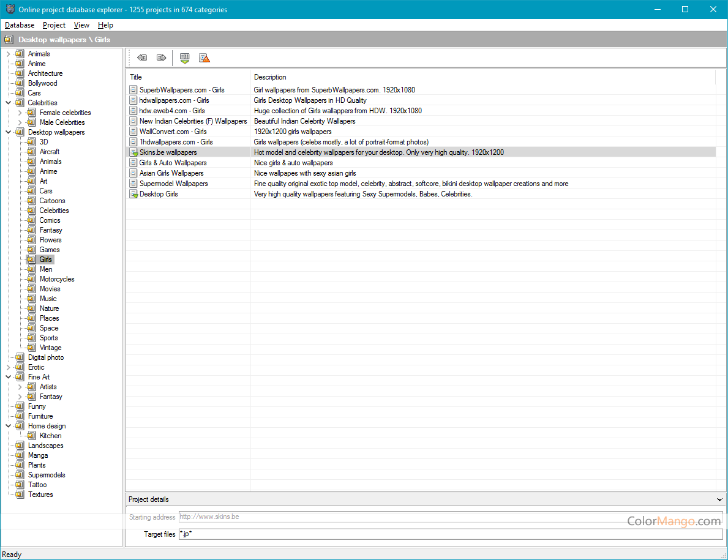
Task: Click the Target files input field
Action: (x=451, y=534)
